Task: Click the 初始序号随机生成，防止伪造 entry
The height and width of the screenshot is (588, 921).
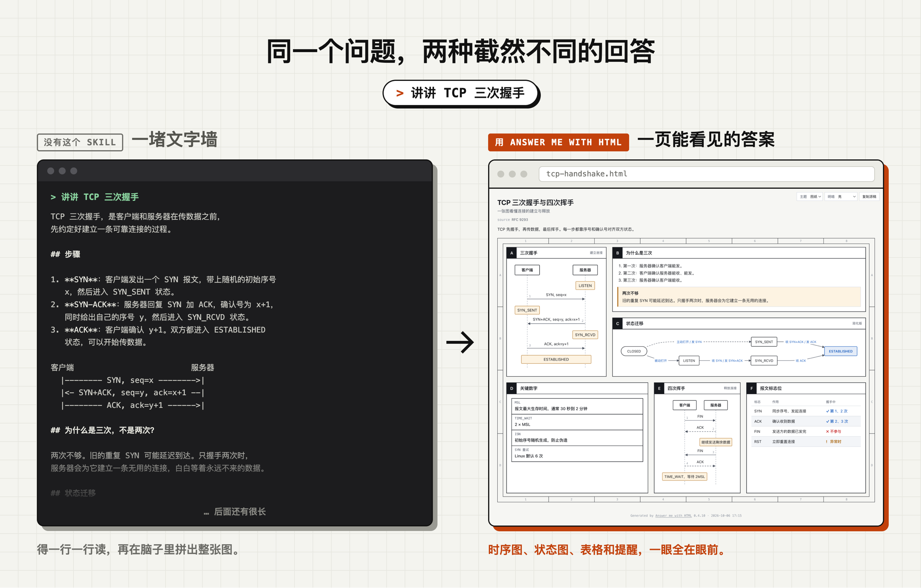Action: tap(541, 440)
